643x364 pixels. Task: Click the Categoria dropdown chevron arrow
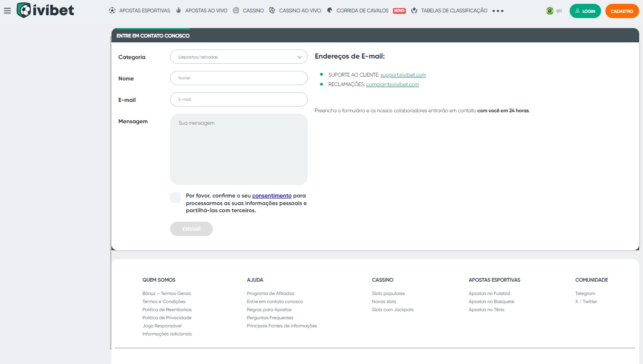point(300,57)
